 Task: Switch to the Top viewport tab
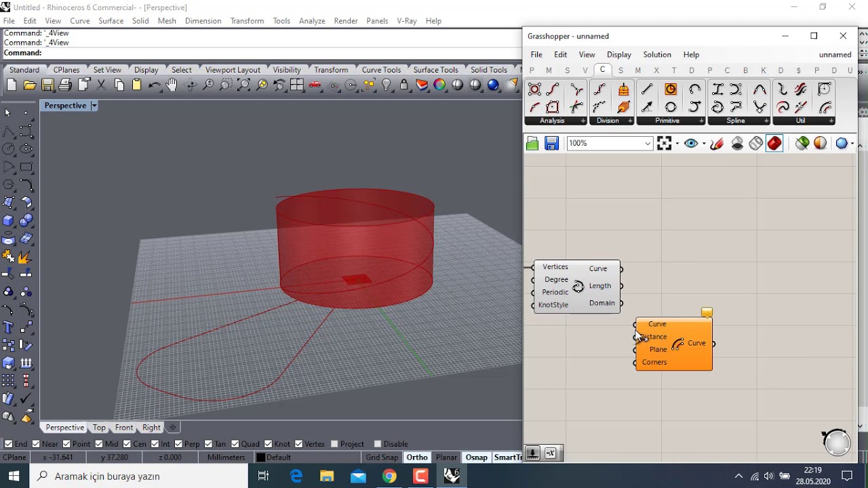tap(99, 428)
